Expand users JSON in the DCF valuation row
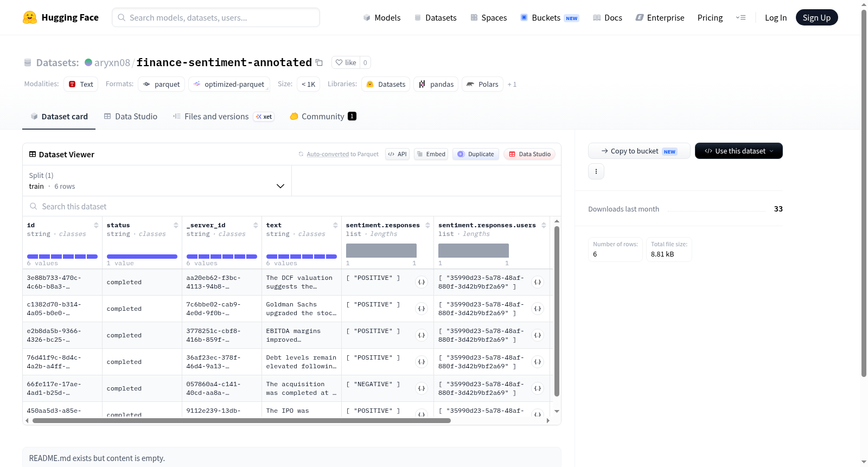This screenshot has height=467, width=868. click(x=538, y=282)
